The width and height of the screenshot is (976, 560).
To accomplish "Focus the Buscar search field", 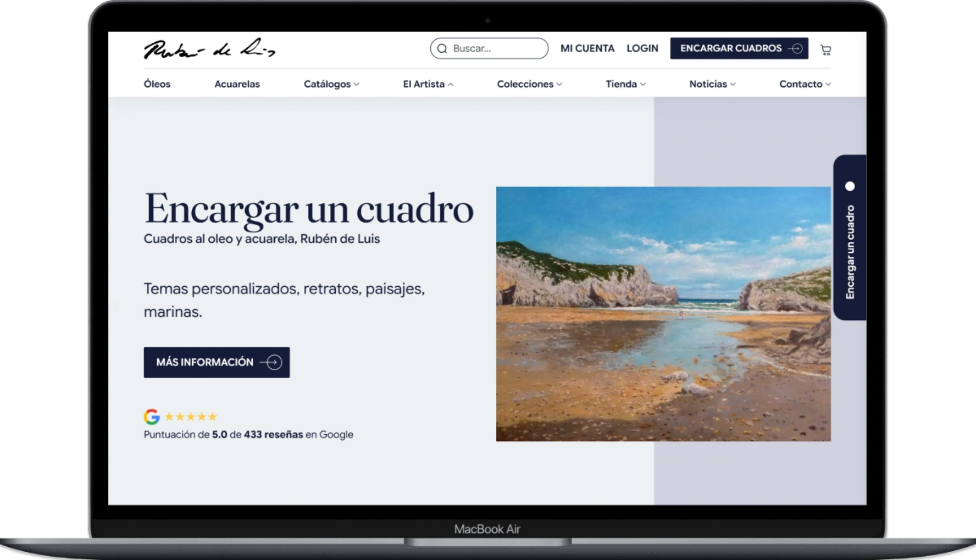I will (489, 49).
